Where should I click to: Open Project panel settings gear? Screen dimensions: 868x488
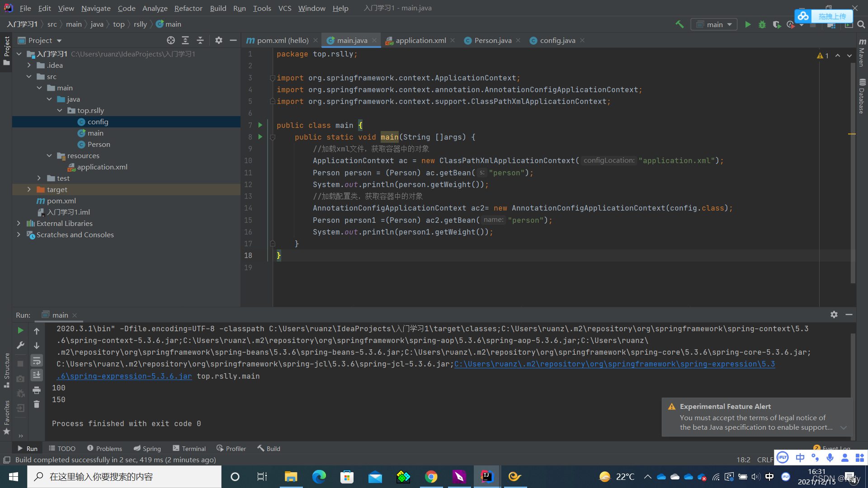click(219, 40)
